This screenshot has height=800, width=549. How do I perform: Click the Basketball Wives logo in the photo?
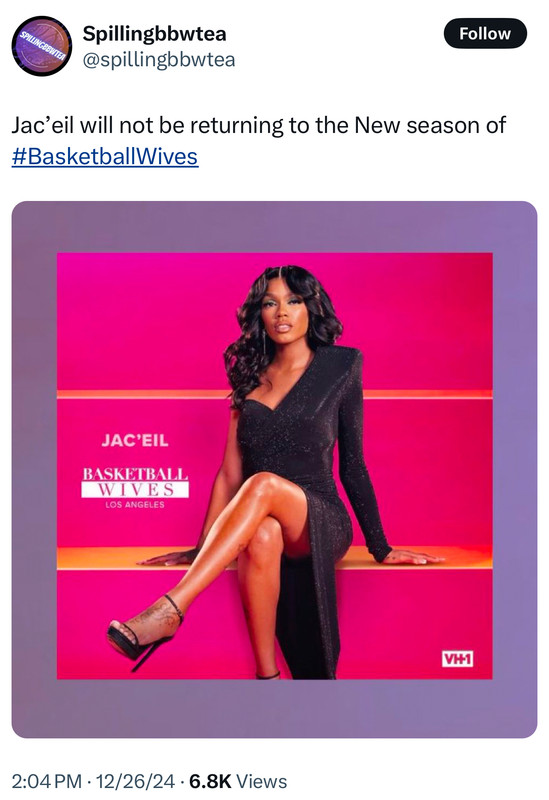point(135,487)
